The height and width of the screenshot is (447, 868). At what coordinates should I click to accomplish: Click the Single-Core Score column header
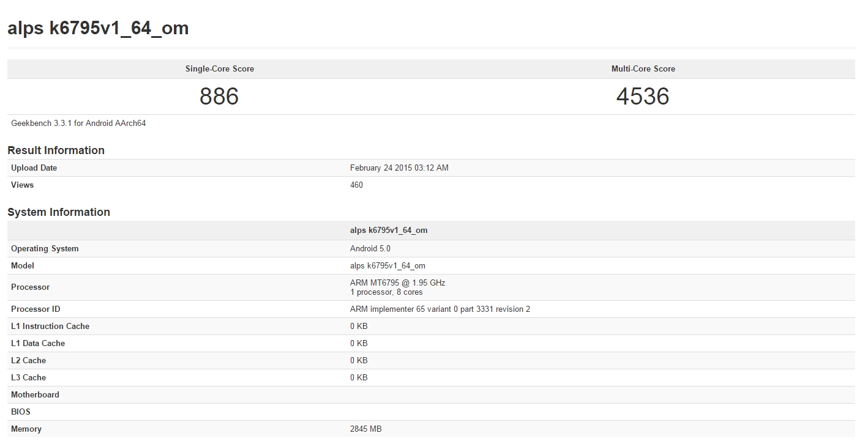[x=219, y=68]
